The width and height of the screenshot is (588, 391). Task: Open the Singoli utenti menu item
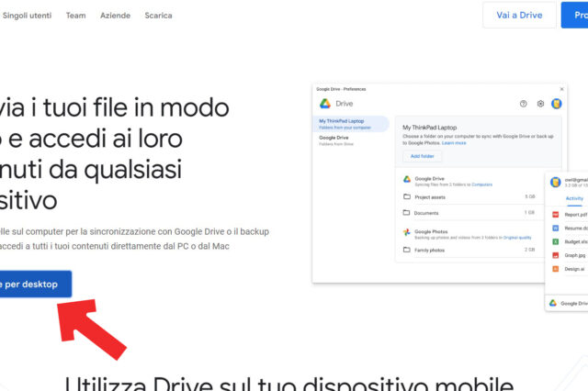28,16
